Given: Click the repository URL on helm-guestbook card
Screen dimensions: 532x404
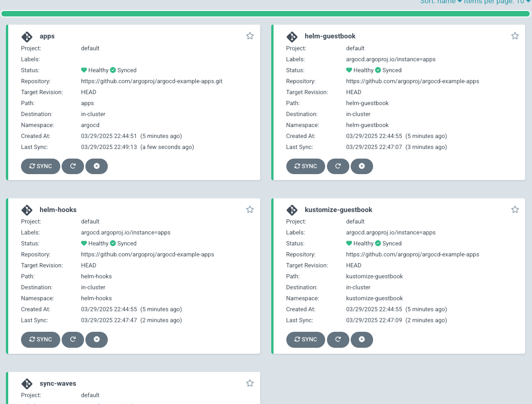Looking at the screenshot, I should coord(412,81).
